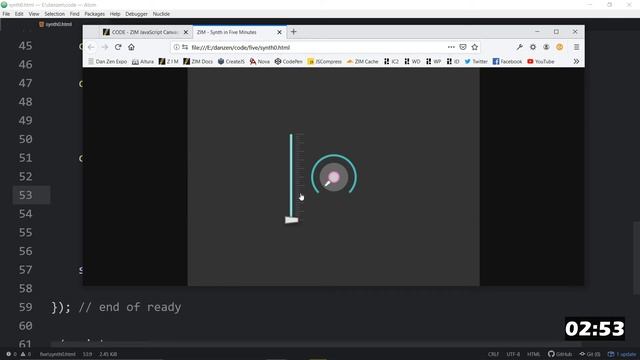Click the GitHub status bar icon
The image size is (640, 360).
pos(560,354)
